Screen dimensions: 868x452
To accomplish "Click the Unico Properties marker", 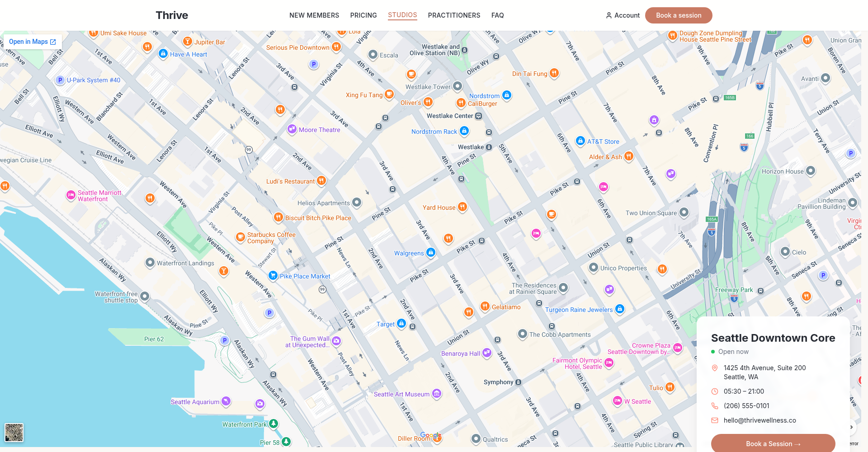I will (x=594, y=267).
